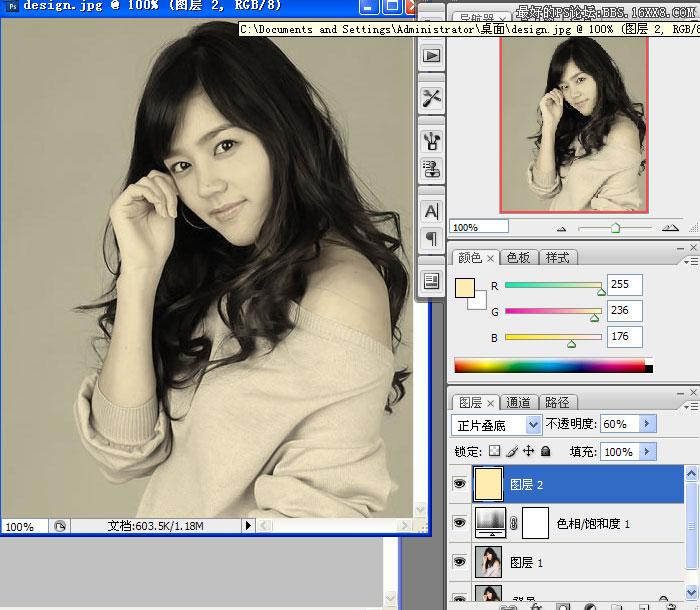700x610 pixels.
Task: Switch to the 样式 tab
Action: [558, 258]
